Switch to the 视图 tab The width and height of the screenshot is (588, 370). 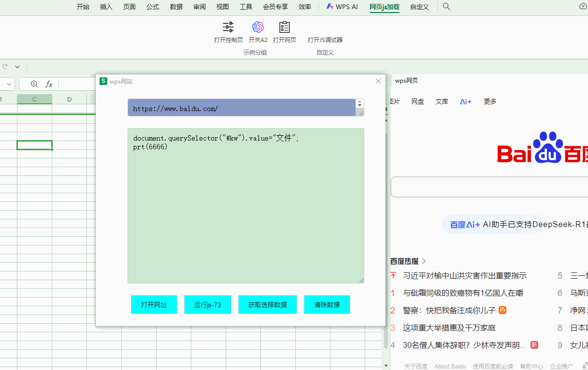(x=223, y=7)
